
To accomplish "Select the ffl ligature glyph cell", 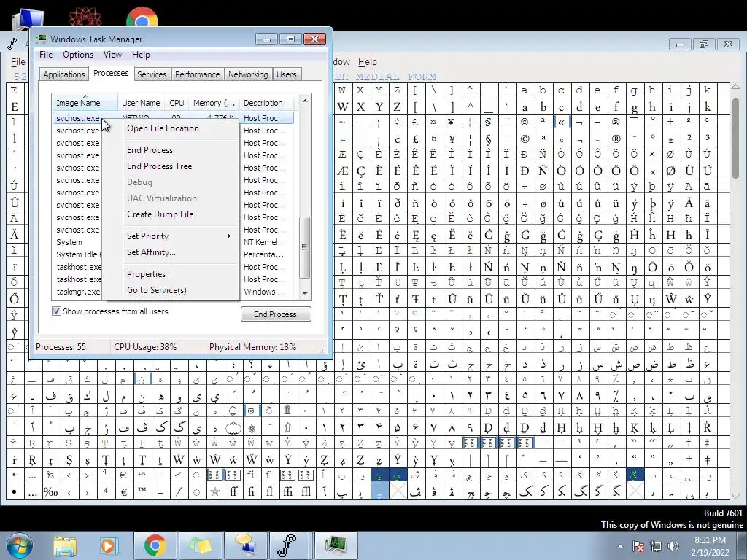I will [x=306, y=491].
